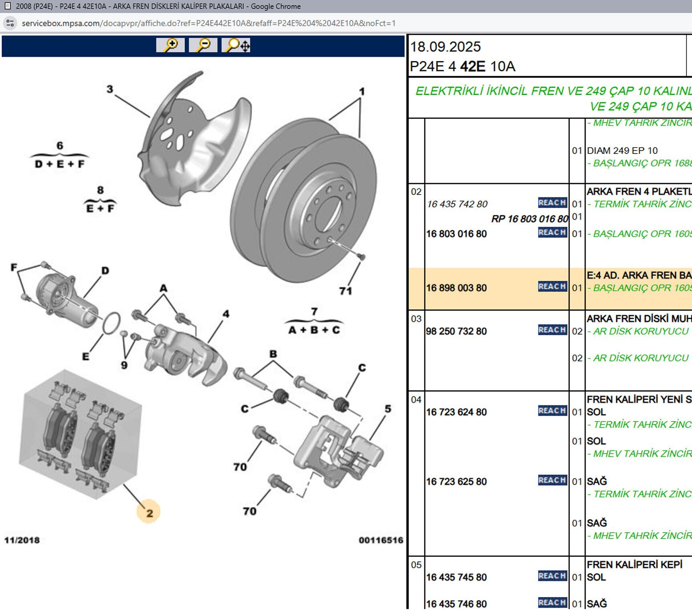692x616 pixels.
Task: Click the URL address bar
Action: pos(208,23)
